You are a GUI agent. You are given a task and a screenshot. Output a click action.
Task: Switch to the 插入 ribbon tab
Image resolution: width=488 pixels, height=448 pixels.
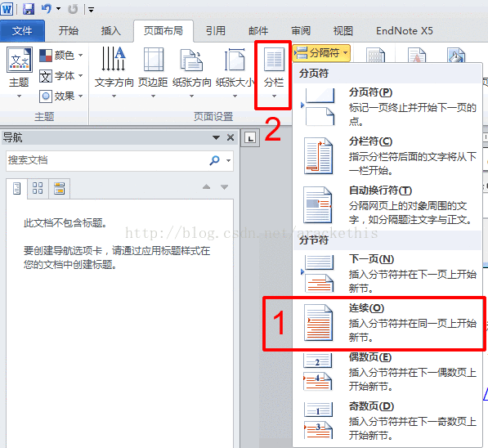coord(111,30)
